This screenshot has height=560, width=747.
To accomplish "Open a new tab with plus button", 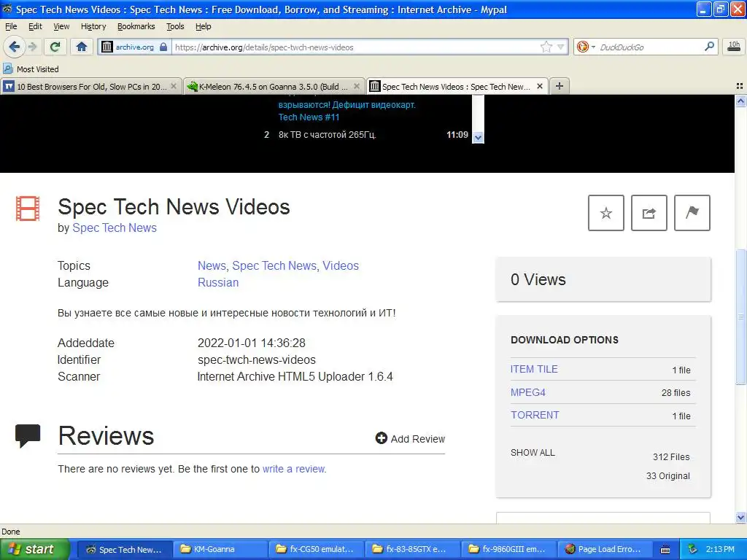I will coord(560,86).
